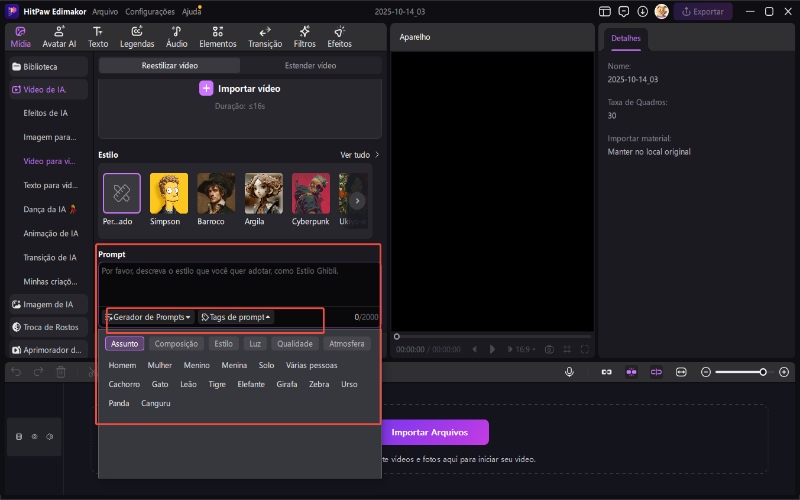Screen dimensions: 800x500
Task: Open the Efeitos panel
Action: click(339, 37)
